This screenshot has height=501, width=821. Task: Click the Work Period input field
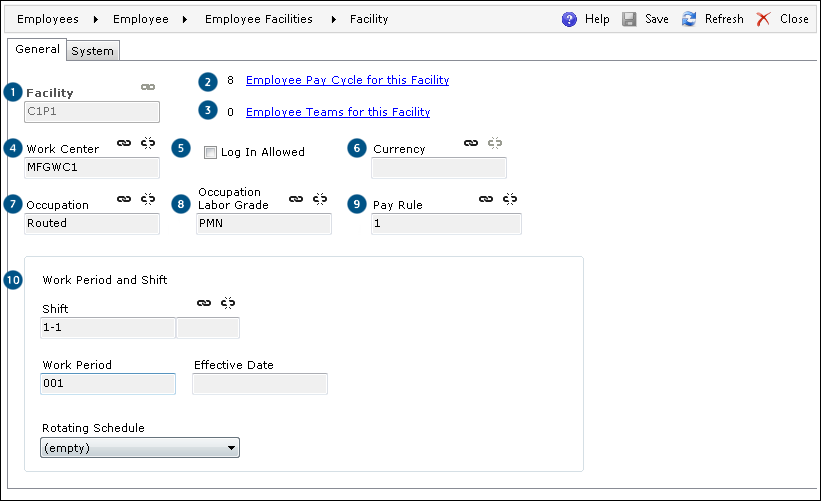click(108, 384)
